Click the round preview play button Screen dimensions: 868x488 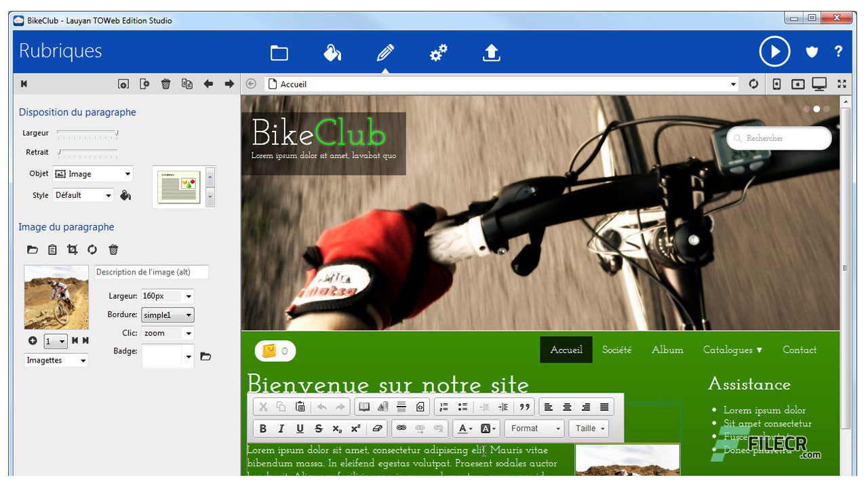click(x=774, y=52)
